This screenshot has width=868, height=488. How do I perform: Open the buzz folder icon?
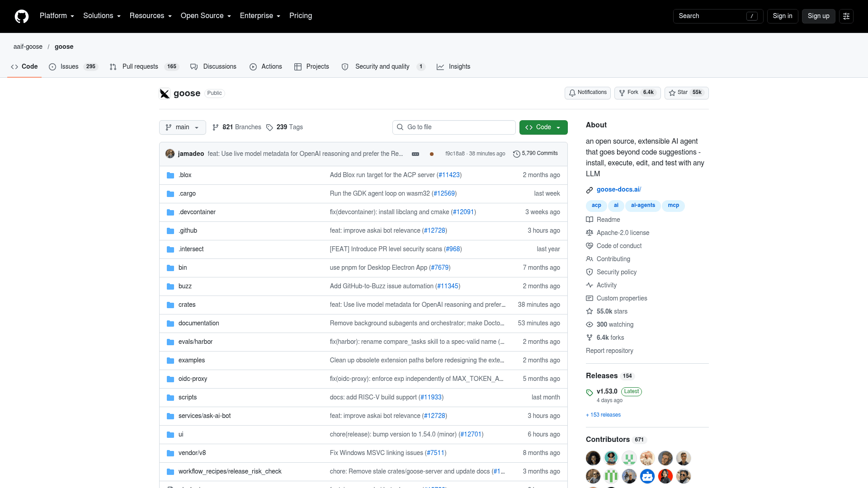tap(170, 286)
